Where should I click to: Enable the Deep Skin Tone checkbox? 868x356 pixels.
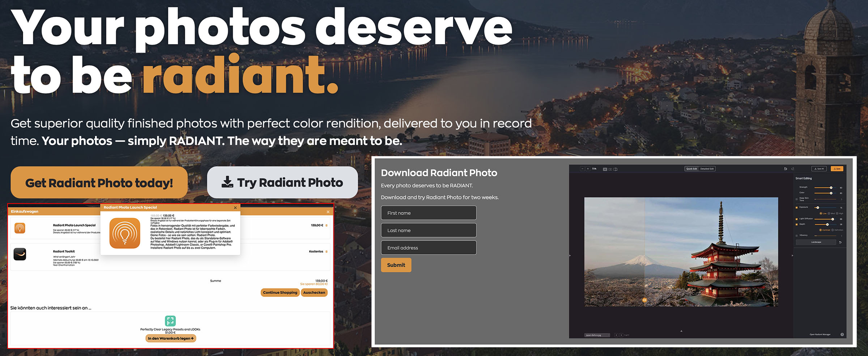coord(797,199)
